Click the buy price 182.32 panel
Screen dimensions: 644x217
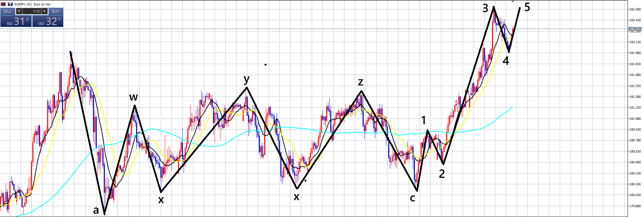(x=48, y=21)
